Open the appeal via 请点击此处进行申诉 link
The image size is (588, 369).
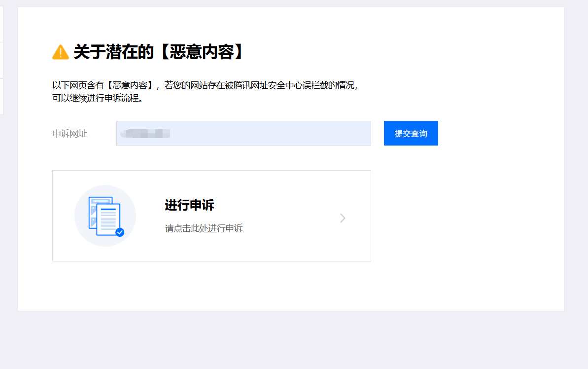(203, 228)
